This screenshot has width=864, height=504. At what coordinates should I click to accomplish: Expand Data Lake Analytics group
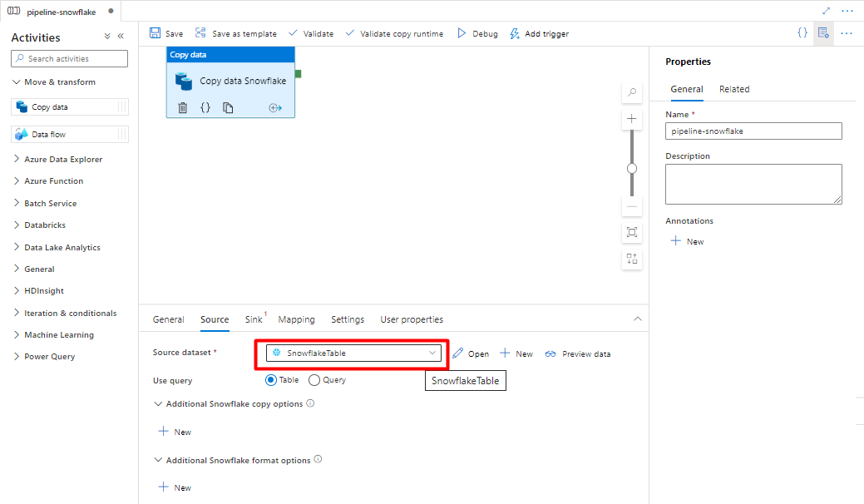(x=57, y=247)
